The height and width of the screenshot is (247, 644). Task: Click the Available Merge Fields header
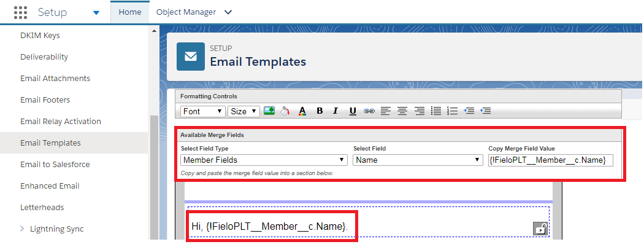(212, 135)
